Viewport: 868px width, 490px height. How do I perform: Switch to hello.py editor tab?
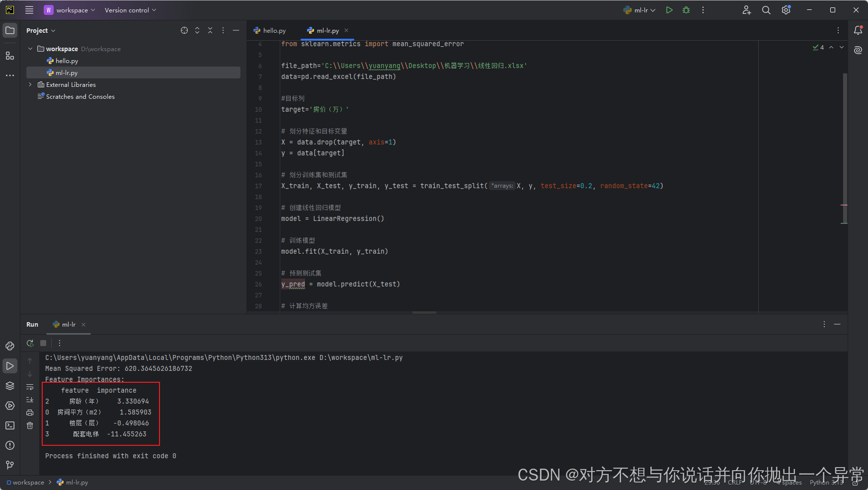pyautogui.click(x=270, y=30)
